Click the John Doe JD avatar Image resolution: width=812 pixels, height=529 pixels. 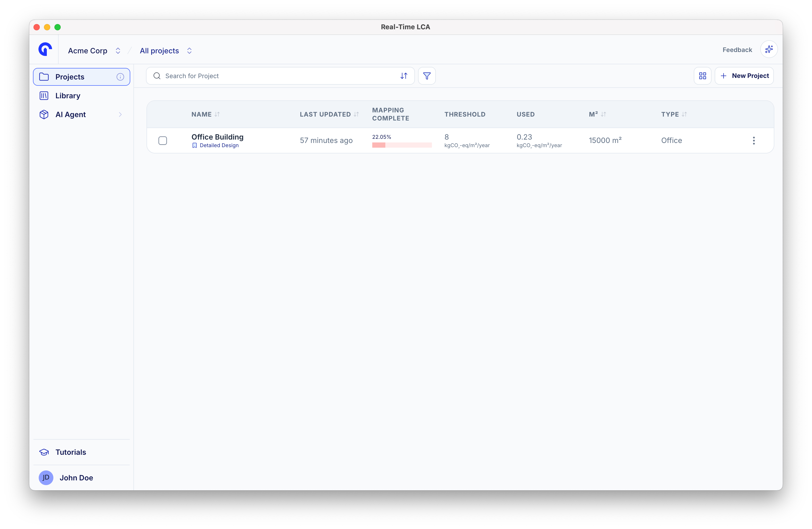click(x=46, y=478)
